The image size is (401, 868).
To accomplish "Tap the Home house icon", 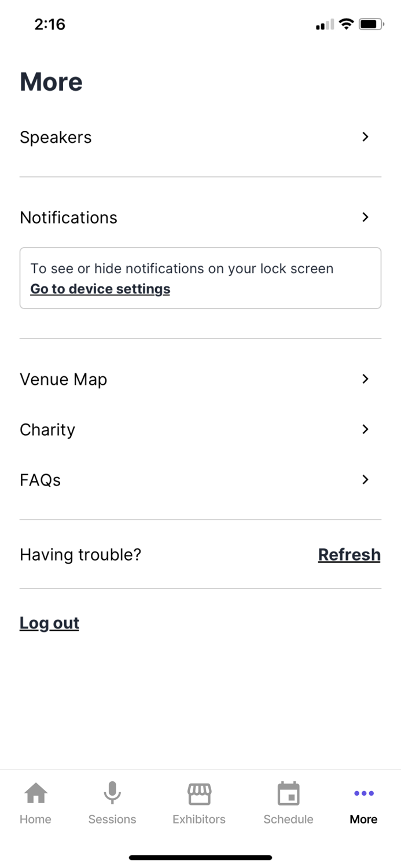I will [36, 793].
